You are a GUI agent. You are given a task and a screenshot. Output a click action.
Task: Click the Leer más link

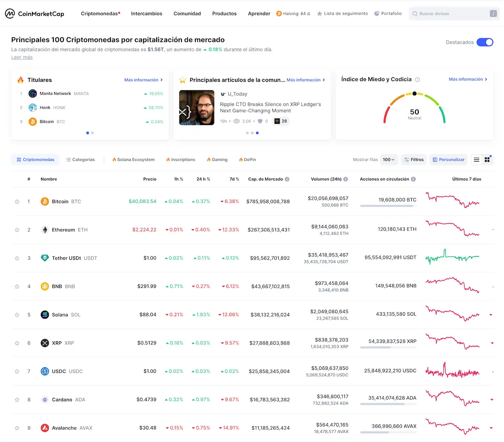tap(22, 58)
